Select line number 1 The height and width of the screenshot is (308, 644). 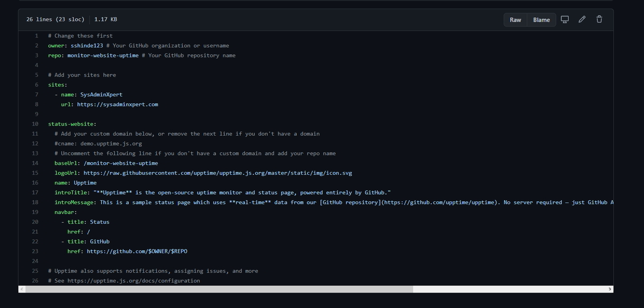pyautogui.click(x=36, y=36)
